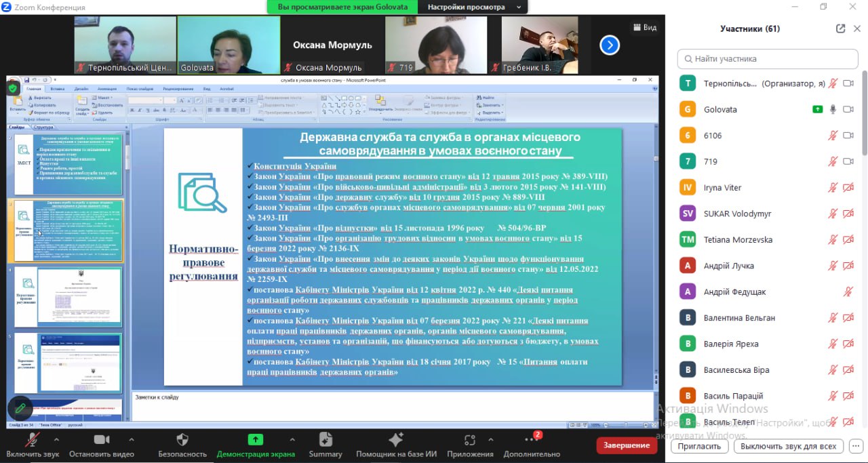Select Валентина Вельган in participants list

pyautogui.click(x=766, y=318)
